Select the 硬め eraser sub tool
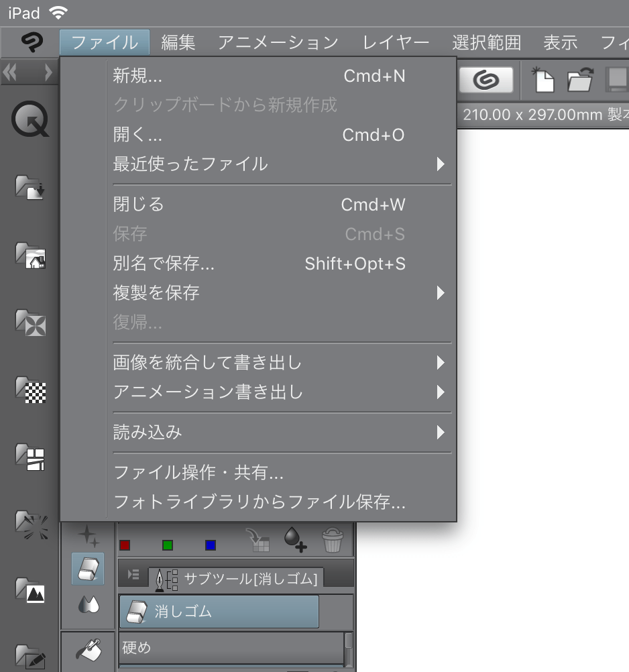 pos(231,648)
